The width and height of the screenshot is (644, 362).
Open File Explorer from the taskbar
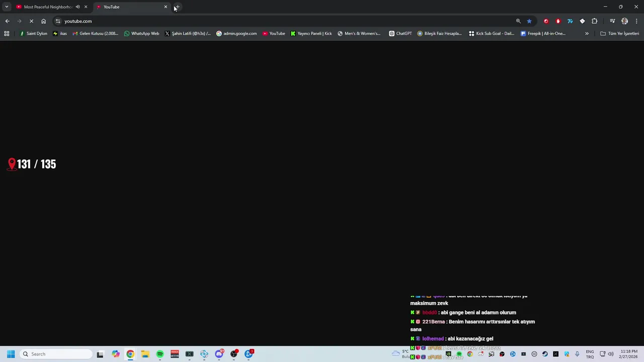[145, 354]
